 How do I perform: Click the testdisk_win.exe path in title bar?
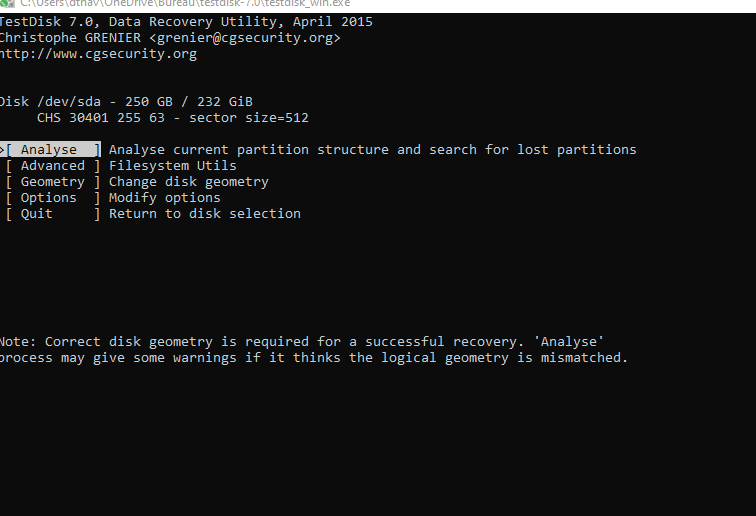(x=185, y=3)
